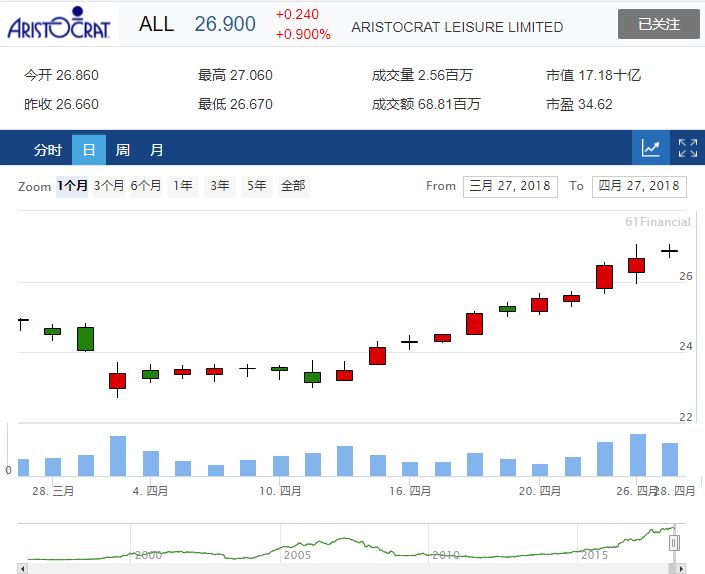
Task: Set zoom range to 3个月
Action: point(108,186)
